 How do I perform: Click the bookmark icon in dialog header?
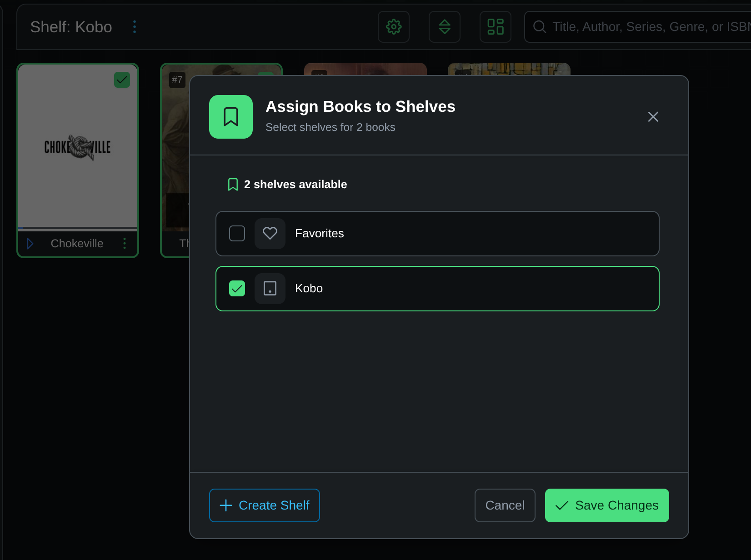click(230, 117)
